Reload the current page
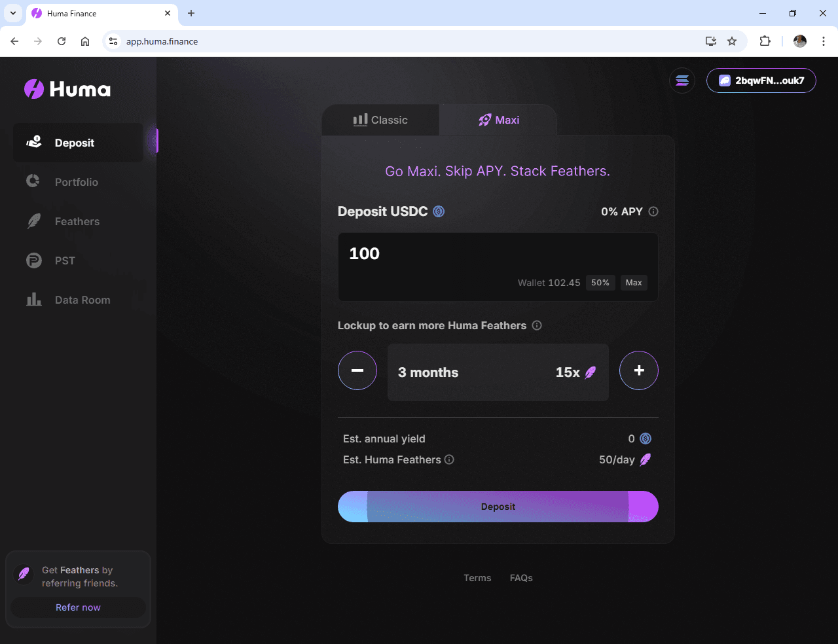 (x=62, y=41)
